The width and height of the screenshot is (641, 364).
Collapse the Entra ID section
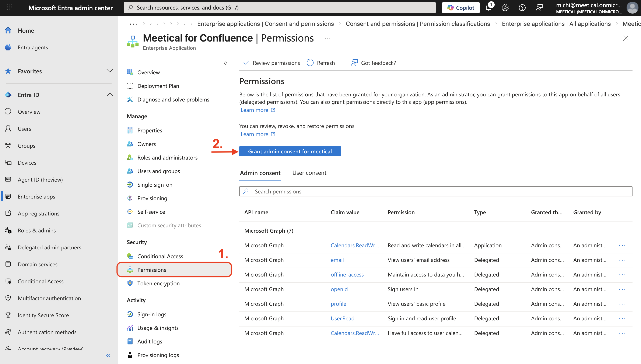pos(110,95)
